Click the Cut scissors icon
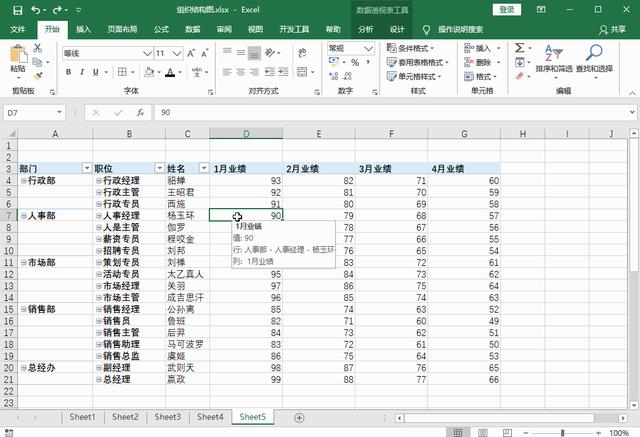Screen dimensions: 640x437 (38, 48)
